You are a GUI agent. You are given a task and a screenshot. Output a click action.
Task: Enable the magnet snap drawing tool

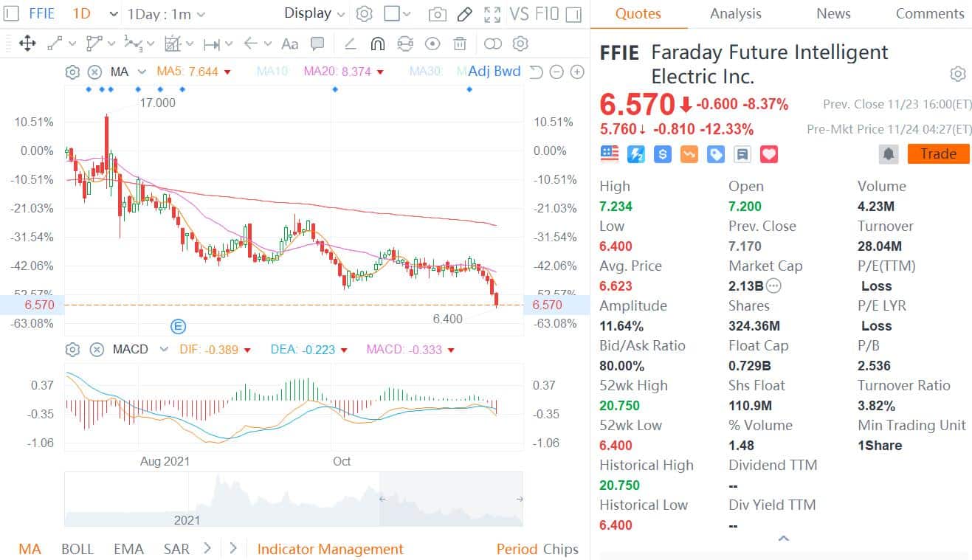coord(377,44)
